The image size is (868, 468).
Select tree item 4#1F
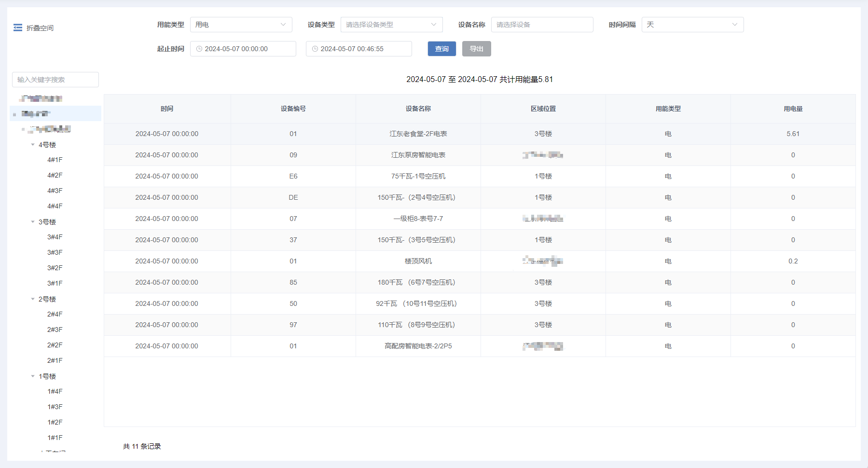[55, 160]
